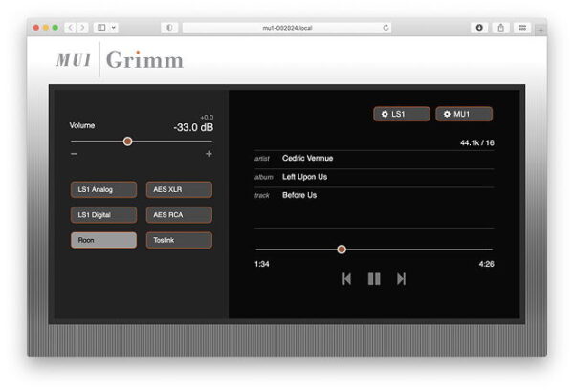Select the LS1 Digital input
The image size is (574, 392).
pos(103,215)
